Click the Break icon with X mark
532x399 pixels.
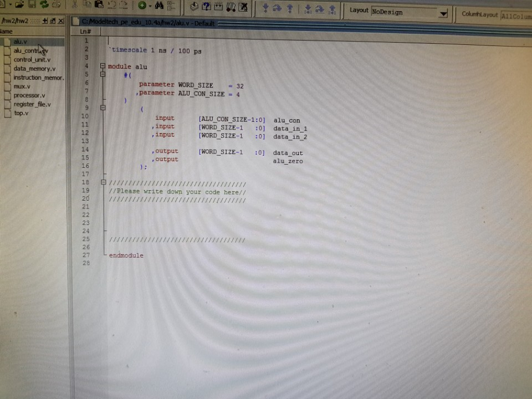(x=243, y=7)
